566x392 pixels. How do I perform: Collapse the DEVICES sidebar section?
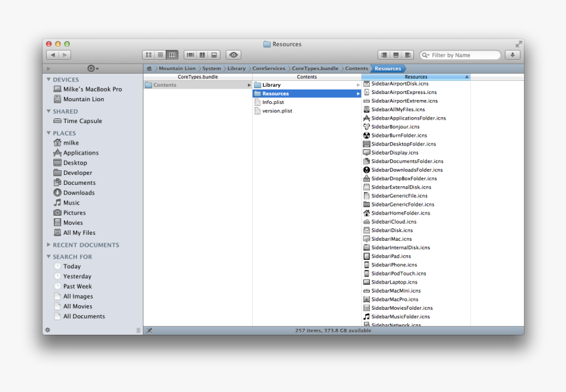point(49,80)
